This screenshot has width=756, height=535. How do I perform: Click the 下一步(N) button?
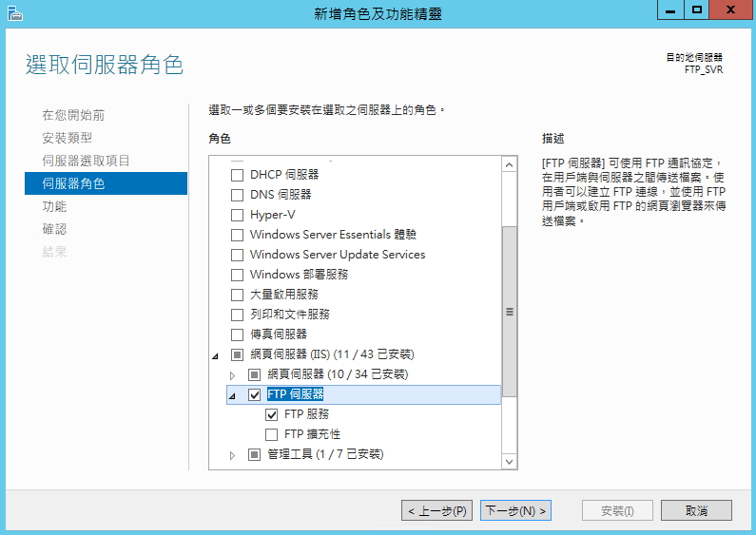(515, 510)
